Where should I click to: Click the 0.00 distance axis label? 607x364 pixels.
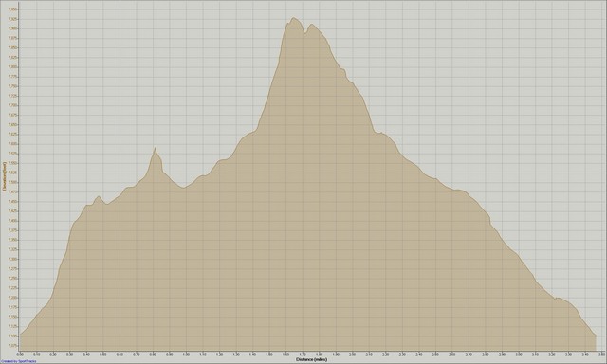20,355
